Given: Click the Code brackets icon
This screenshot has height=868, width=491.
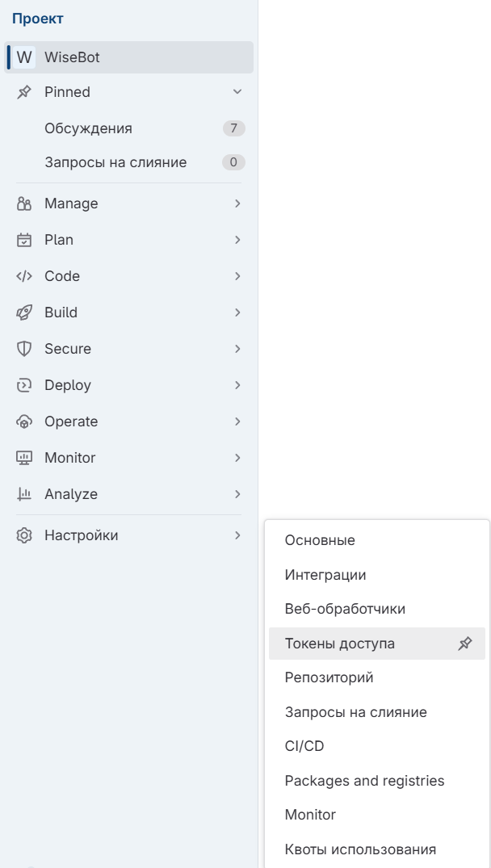Looking at the screenshot, I should click(x=23, y=276).
